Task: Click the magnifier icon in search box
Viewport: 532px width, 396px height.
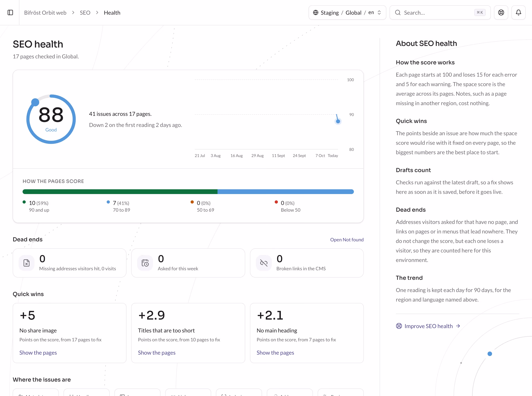Action: point(398,12)
